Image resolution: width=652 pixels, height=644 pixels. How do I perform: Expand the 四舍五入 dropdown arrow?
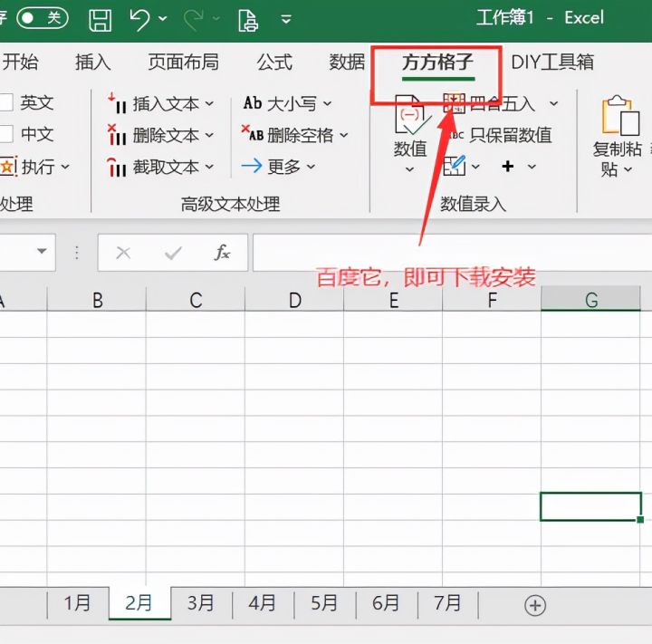[553, 102]
